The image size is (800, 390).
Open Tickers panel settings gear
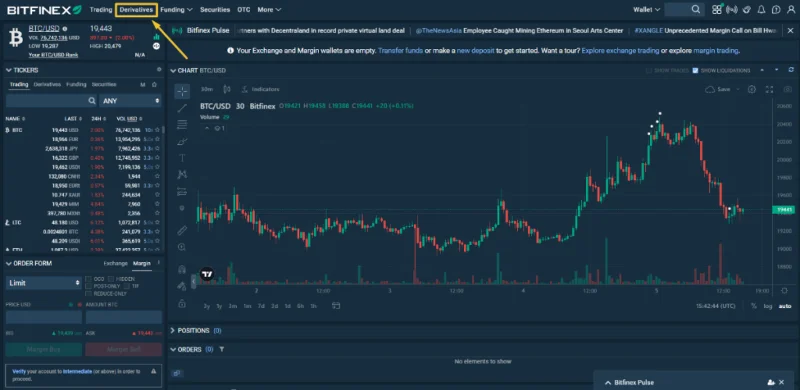click(x=159, y=69)
